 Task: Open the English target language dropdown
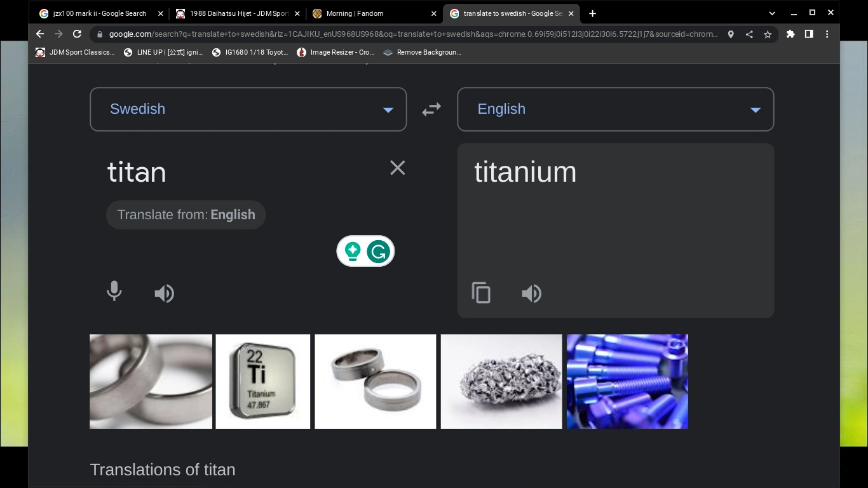coord(615,109)
